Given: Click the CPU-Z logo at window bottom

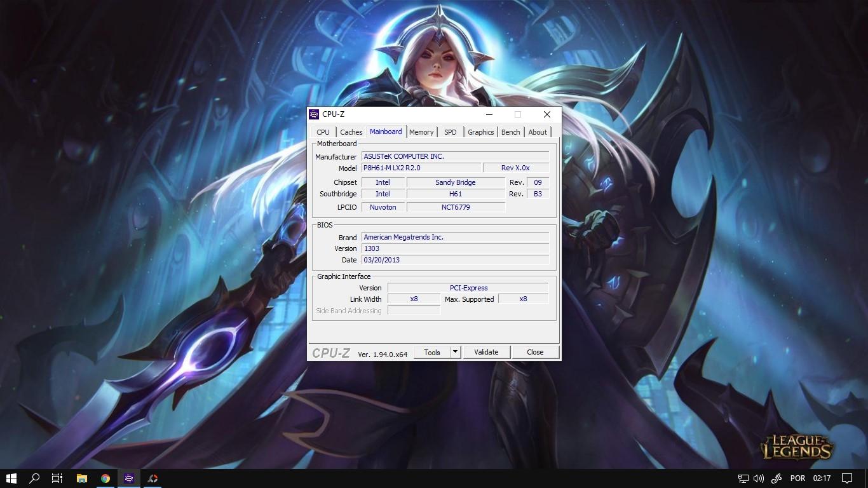Looking at the screenshot, I should (x=331, y=353).
